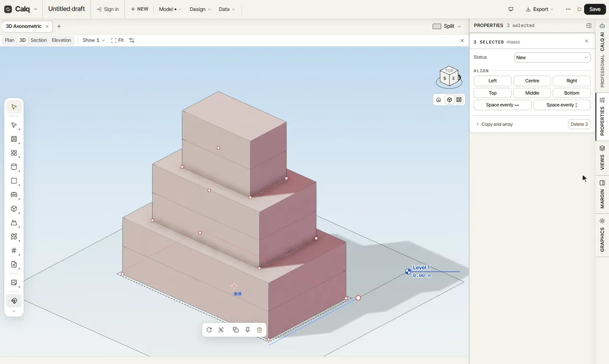The width and height of the screenshot is (609, 364).
Task: Click the Sign in link
Action: [107, 9]
